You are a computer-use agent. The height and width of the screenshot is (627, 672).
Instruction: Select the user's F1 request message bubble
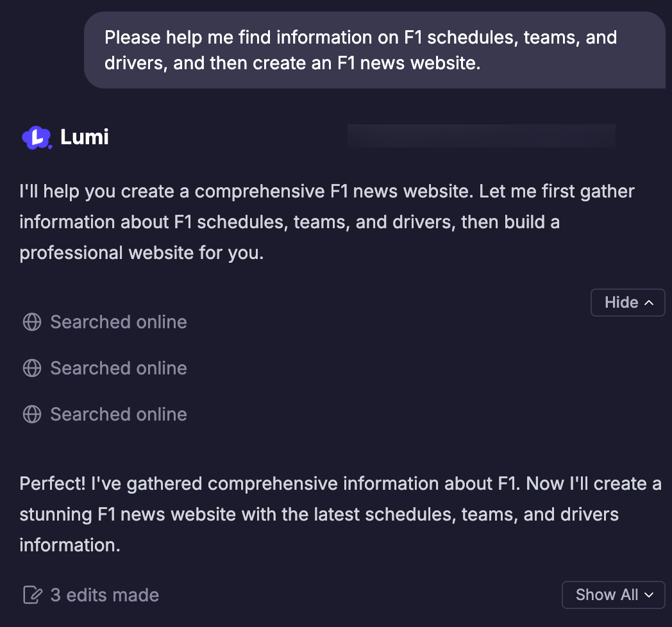pyautogui.click(x=374, y=50)
